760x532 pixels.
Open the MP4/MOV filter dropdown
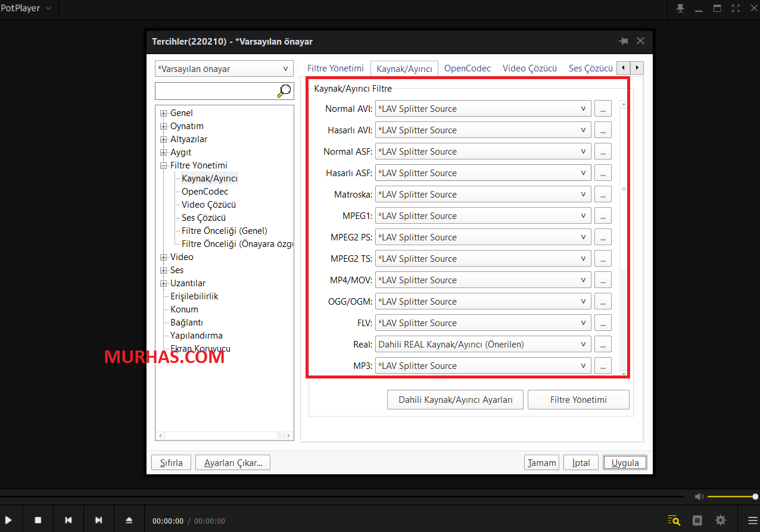coord(483,280)
